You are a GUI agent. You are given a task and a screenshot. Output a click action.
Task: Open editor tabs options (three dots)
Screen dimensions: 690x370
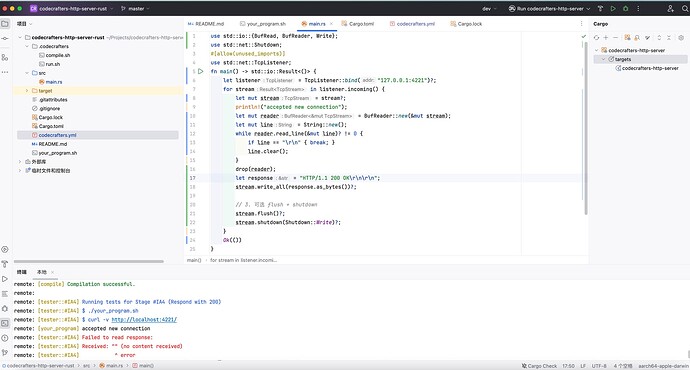tap(581, 24)
